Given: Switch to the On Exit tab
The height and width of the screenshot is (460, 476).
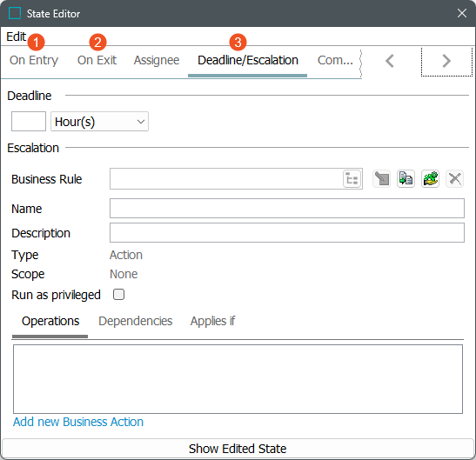Looking at the screenshot, I should point(97,60).
